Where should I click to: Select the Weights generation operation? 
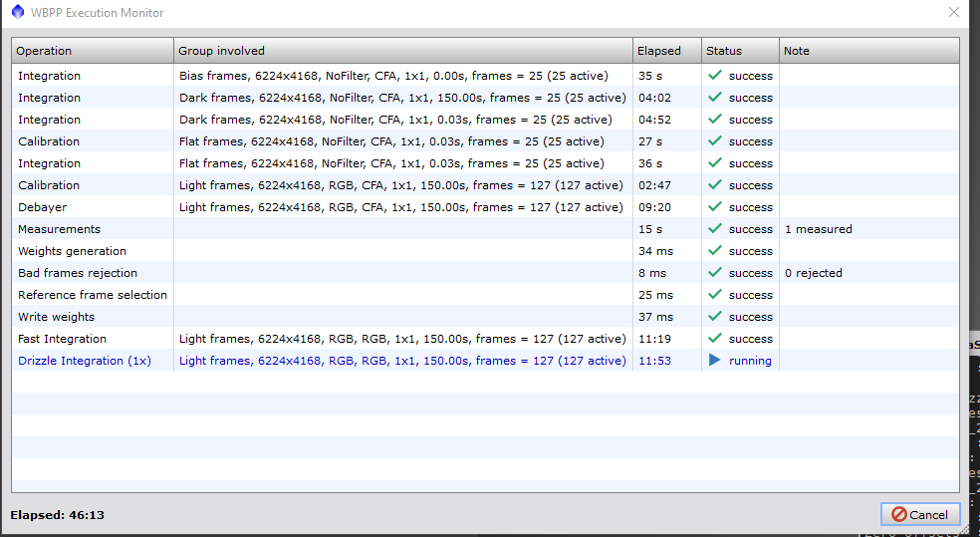click(72, 251)
